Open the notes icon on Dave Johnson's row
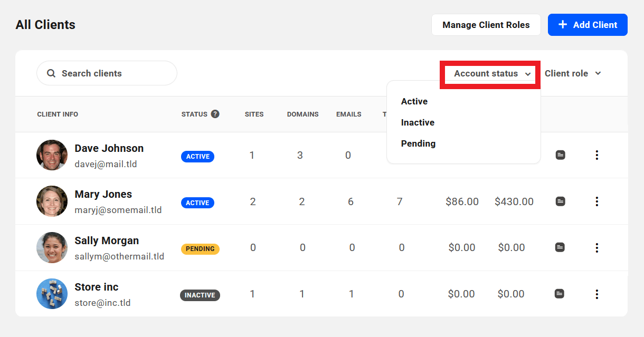This screenshot has height=337, width=644. (x=560, y=155)
